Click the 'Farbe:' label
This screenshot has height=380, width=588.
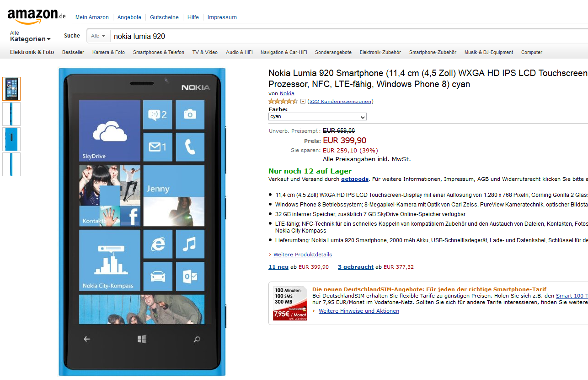[x=278, y=109]
